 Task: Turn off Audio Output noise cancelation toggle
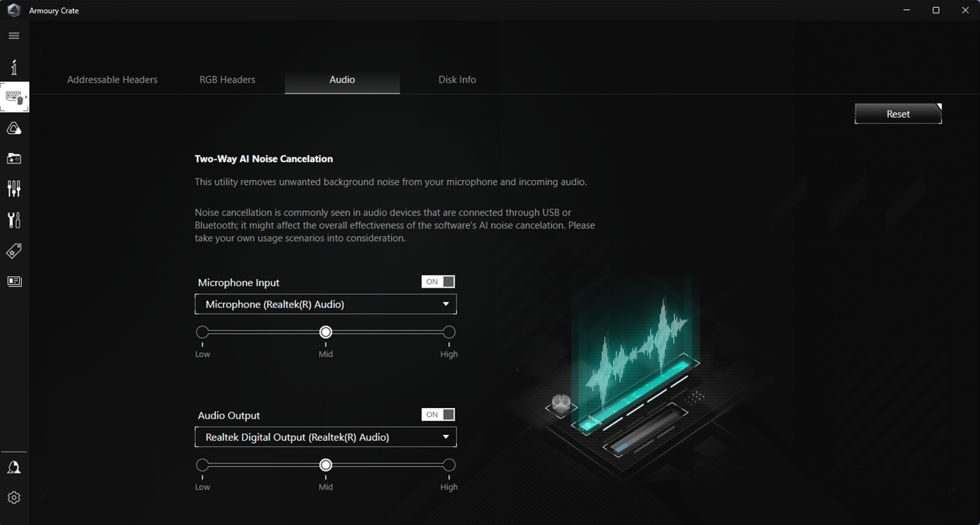(438, 414)
